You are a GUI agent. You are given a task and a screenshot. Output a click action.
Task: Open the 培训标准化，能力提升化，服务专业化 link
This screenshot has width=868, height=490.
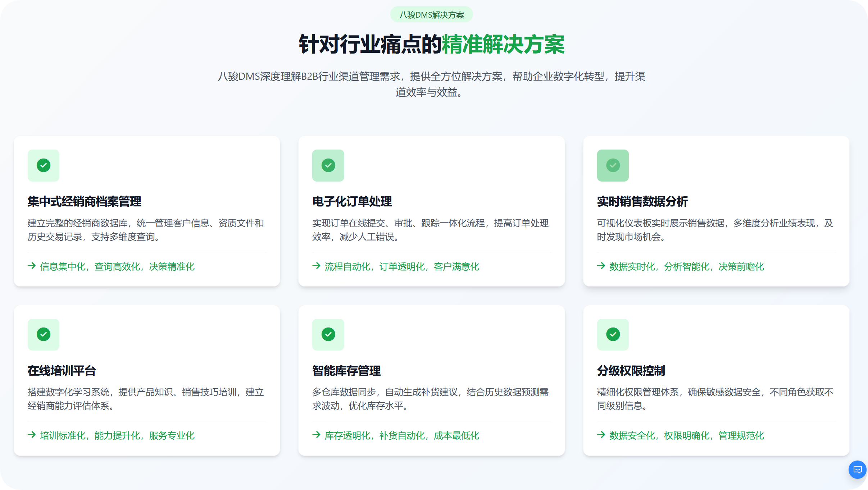click(x=117, y=436)
